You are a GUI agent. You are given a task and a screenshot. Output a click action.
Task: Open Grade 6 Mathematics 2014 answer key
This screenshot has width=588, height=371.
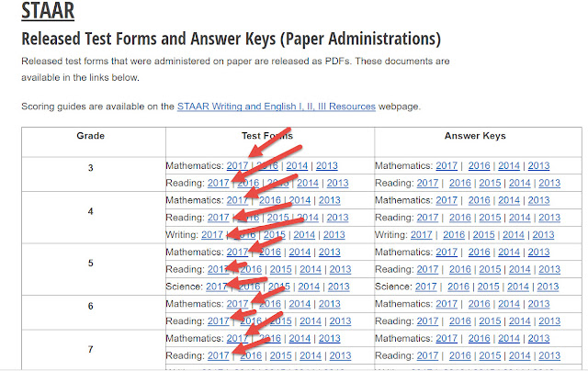(x=509, y=304)
